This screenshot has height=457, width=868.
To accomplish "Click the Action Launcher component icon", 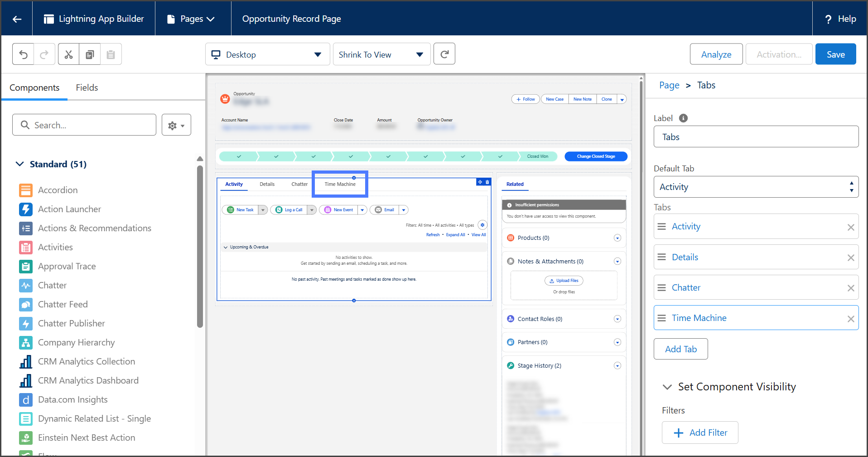I will tap(26, 209).
